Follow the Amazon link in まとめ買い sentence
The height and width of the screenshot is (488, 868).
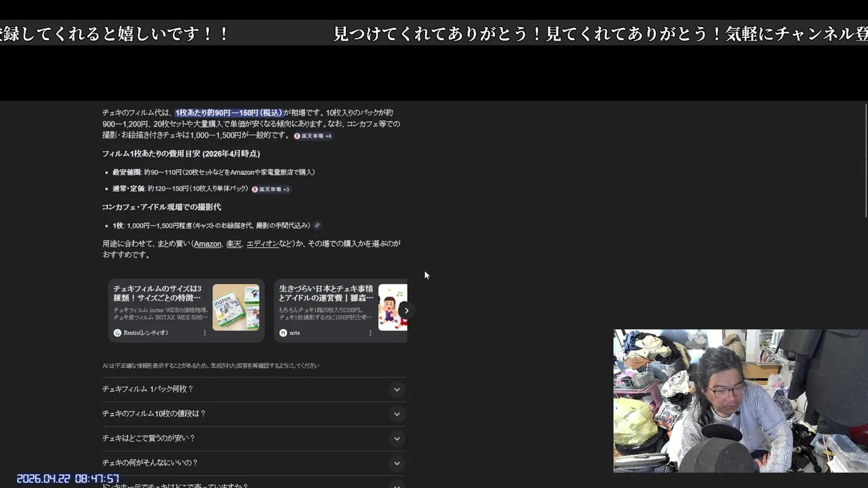pos(208,244)
